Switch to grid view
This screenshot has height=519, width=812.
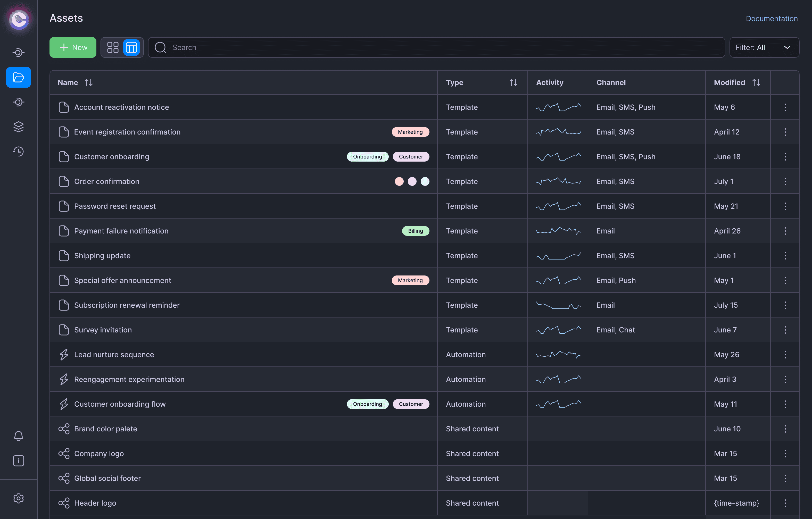tap(113, 47)
